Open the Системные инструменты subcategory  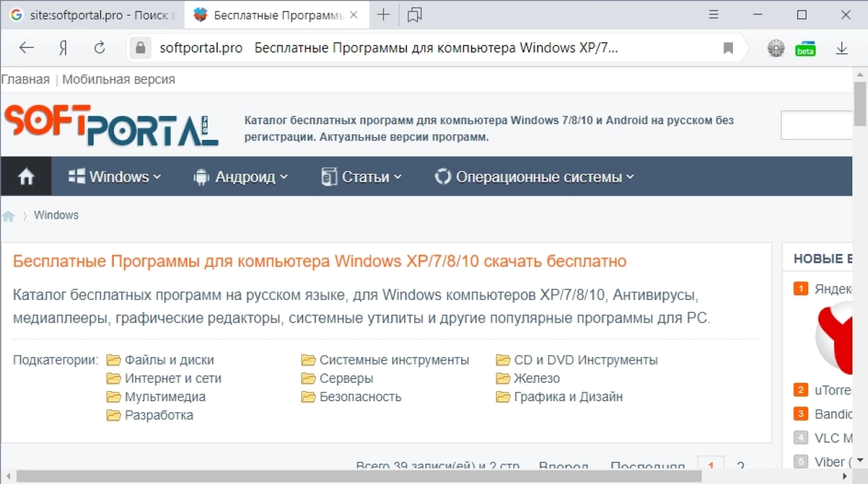(395, 360)
